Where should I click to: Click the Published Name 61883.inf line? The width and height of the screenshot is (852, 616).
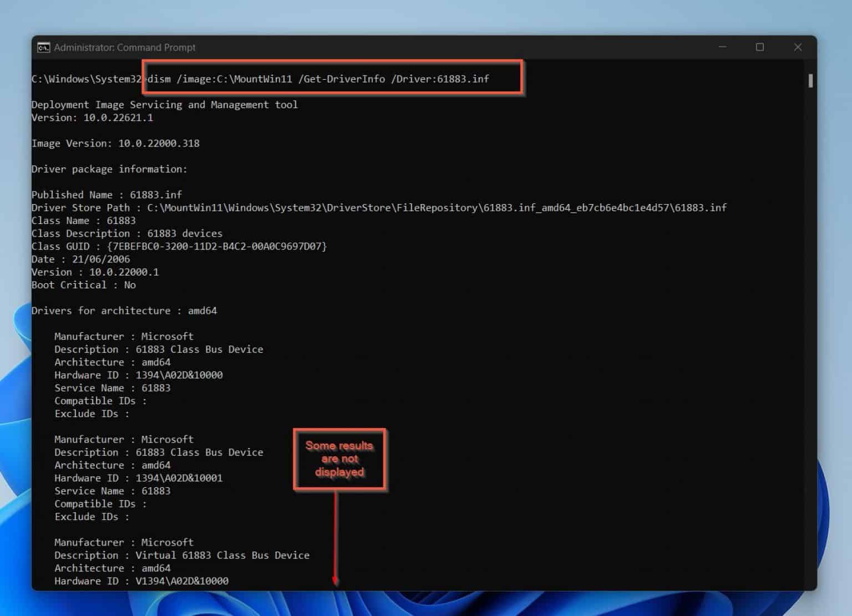tap(106, 195)
